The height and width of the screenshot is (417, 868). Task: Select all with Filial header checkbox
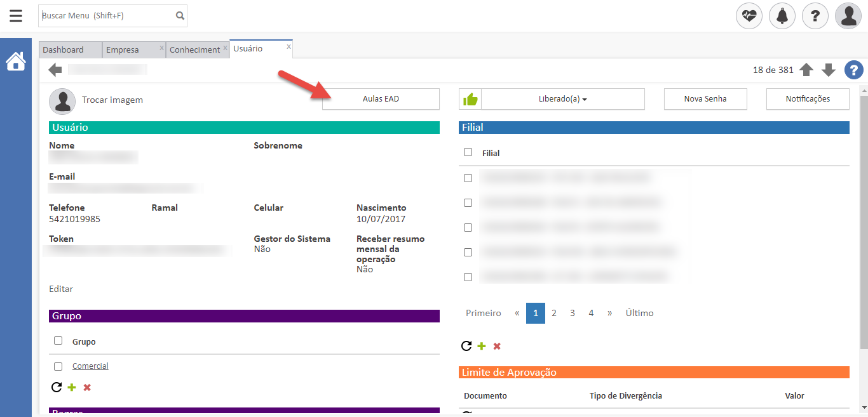pyautogui.click(x=468, y=152)
